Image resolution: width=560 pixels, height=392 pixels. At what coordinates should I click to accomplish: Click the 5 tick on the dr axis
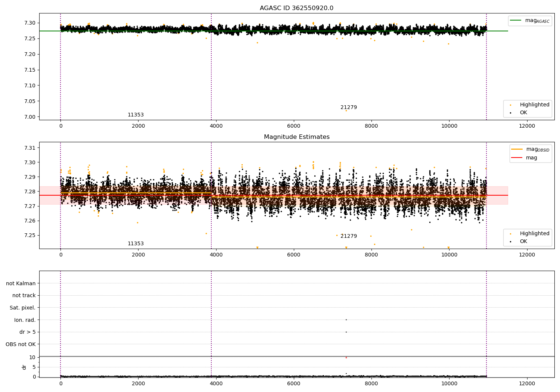pyautogui.click(x=34, y=367)
